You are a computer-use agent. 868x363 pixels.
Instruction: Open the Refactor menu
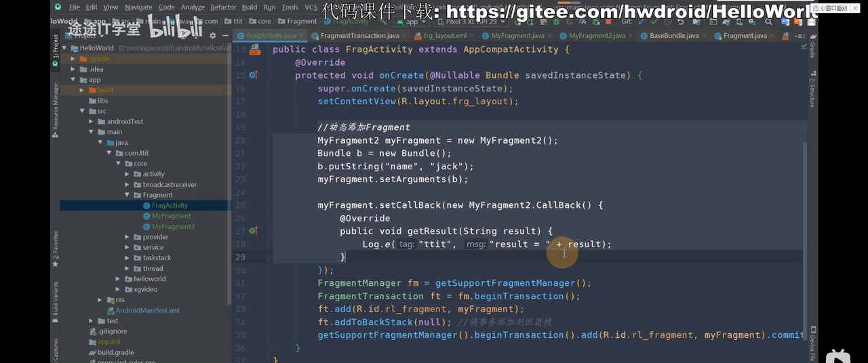point(223,7)
